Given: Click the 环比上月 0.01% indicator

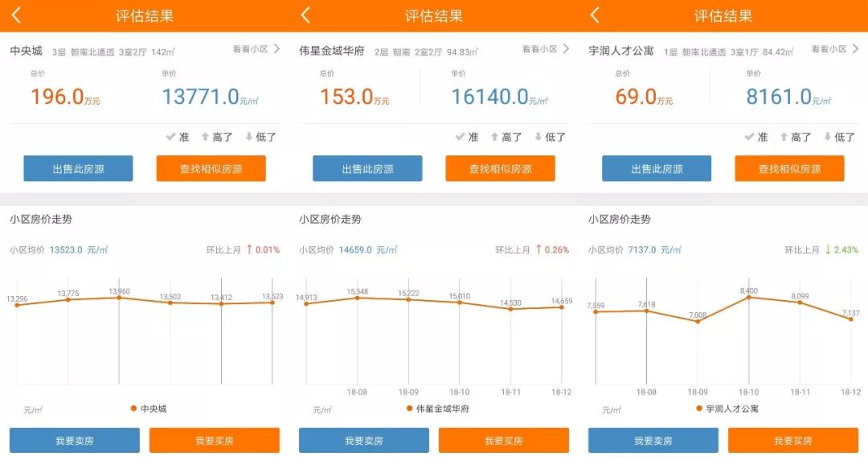Looking at the screenshot, I should [243, 250].
